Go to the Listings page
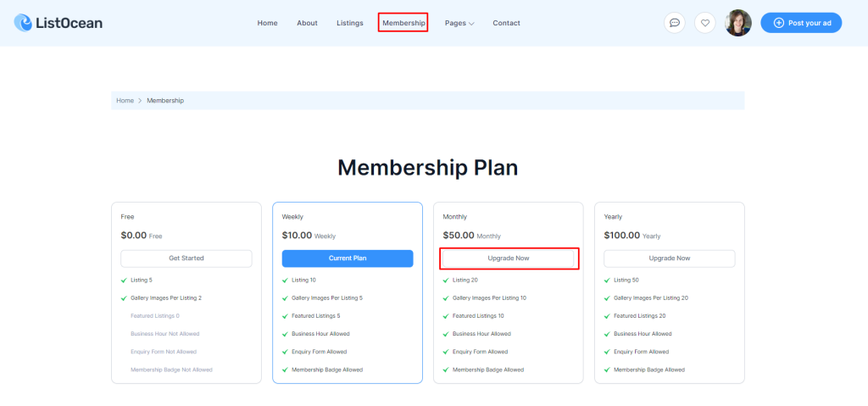 click(350, 23)
